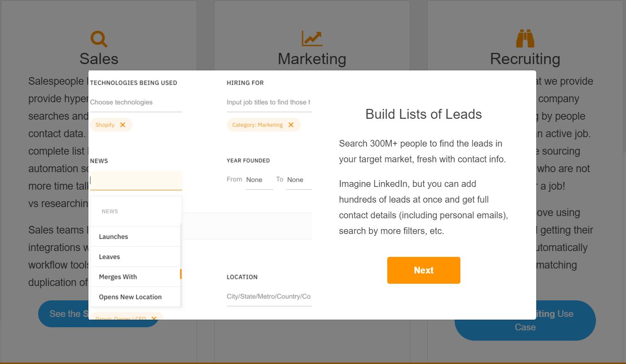Pick Opens New Location news option
Screen dimensions: 626x364
(x=130, y=297)
